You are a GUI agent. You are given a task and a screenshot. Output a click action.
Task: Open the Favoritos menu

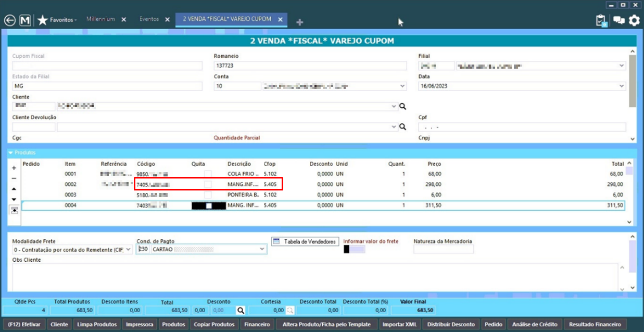point(62,20)
